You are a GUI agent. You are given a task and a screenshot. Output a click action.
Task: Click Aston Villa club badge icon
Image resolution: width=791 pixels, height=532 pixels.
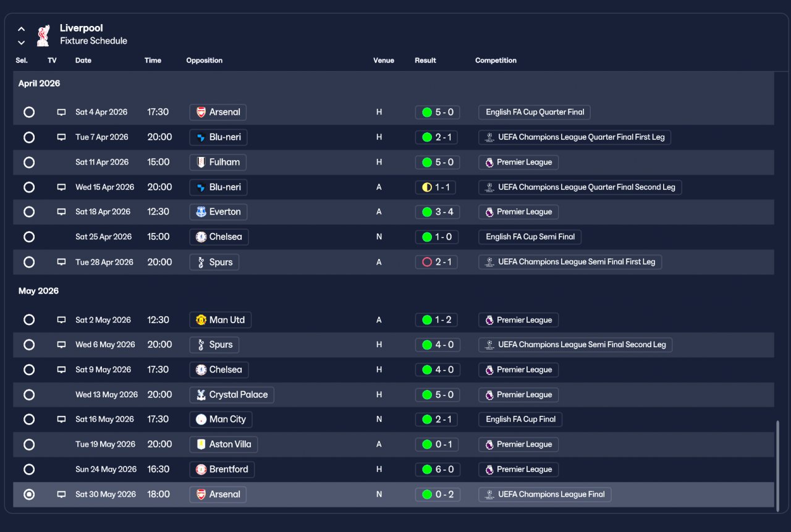click(x=201, y=444)
